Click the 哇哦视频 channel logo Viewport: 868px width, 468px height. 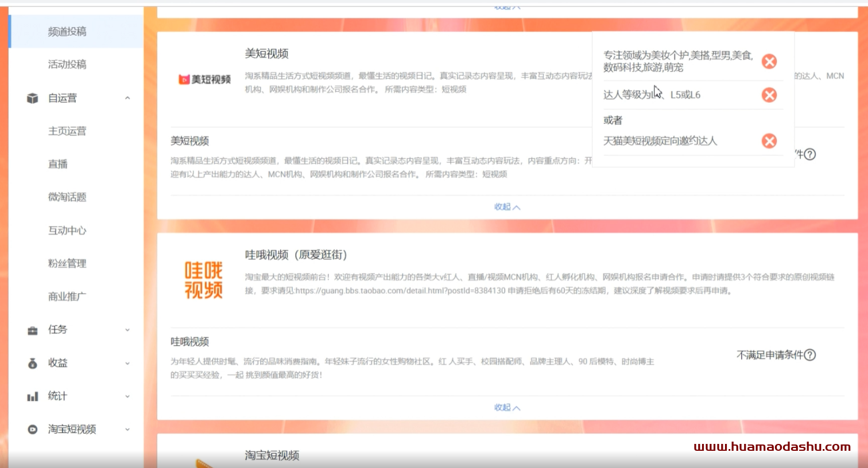pyautogui.click(x=204, y=280)
